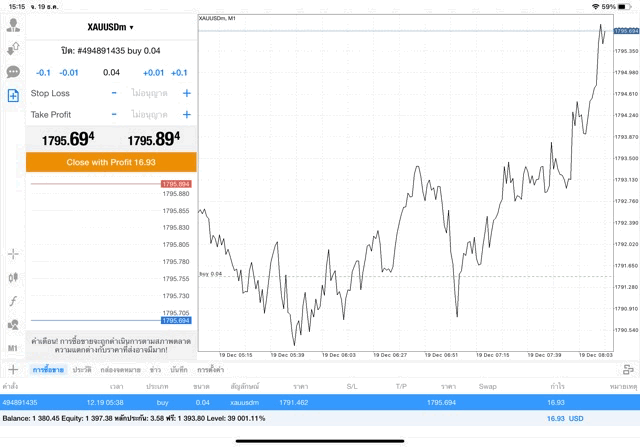Viewport: 640px width, 447px height.
Task: Tap the plus icon beside bottom tabs
Action: point(13,370)
